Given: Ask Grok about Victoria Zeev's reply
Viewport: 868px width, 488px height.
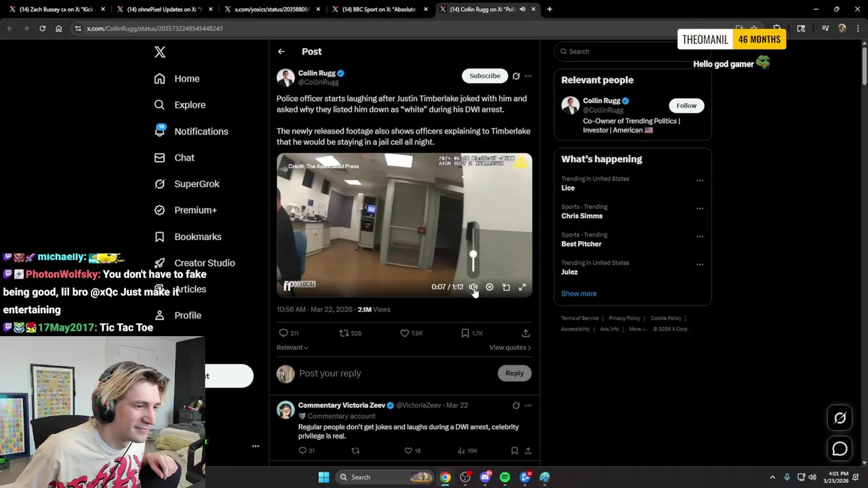Looking at the screenshot, I should (x=516, y=405).
